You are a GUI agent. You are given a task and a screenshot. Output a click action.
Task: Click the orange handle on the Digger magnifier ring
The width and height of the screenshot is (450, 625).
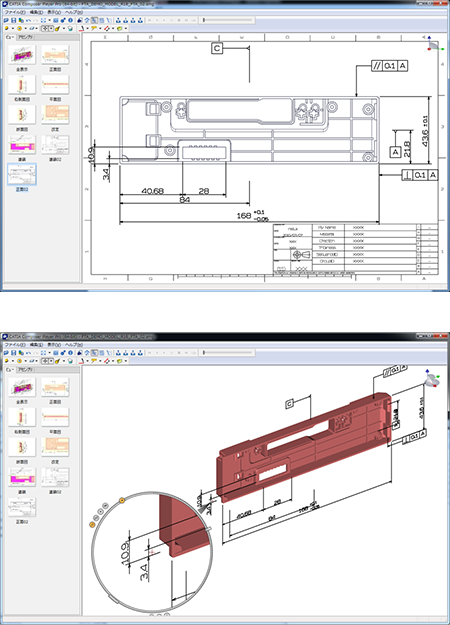pyautogui.click(x=122, y=500)
